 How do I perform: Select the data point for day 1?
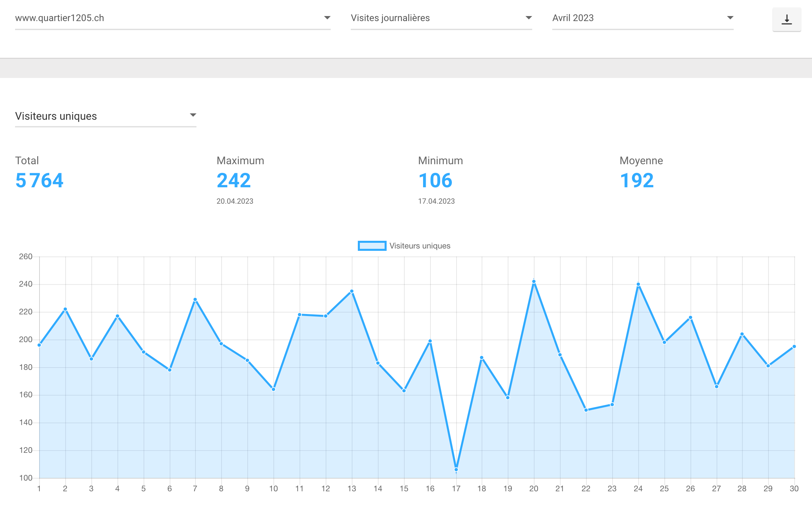pos(39,345)
